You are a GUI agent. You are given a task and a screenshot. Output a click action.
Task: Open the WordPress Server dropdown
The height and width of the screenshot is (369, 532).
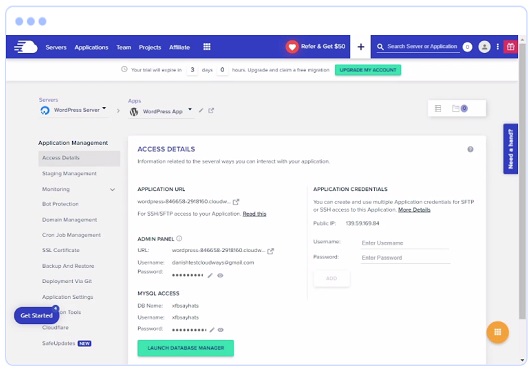pyautogui.click(x=104, y=108)
